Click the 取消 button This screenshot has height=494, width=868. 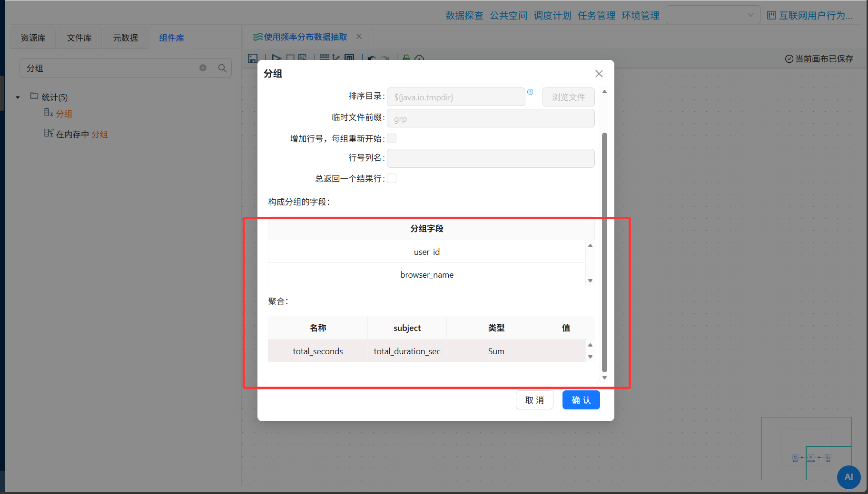coord(534,400)
